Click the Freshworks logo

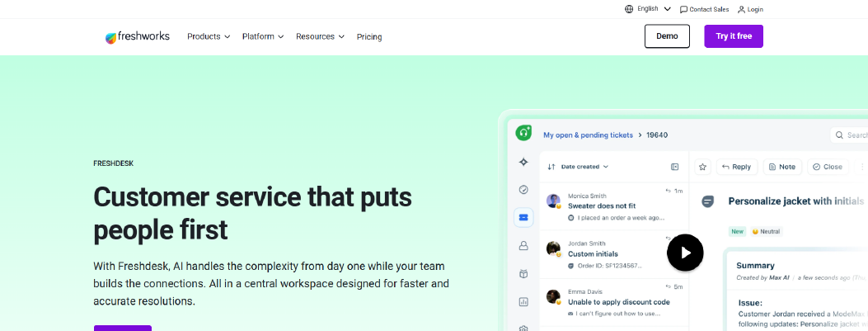(138, 37)
